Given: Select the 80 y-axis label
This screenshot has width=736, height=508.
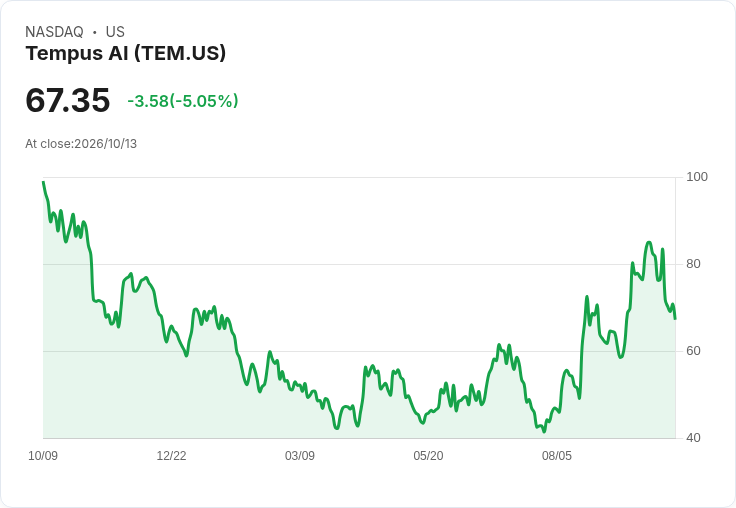Looking at the screenshot, I should [693, 264].
